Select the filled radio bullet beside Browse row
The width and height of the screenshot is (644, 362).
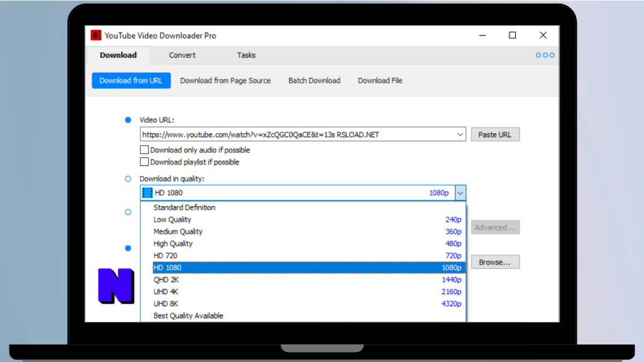pos(128,248)
